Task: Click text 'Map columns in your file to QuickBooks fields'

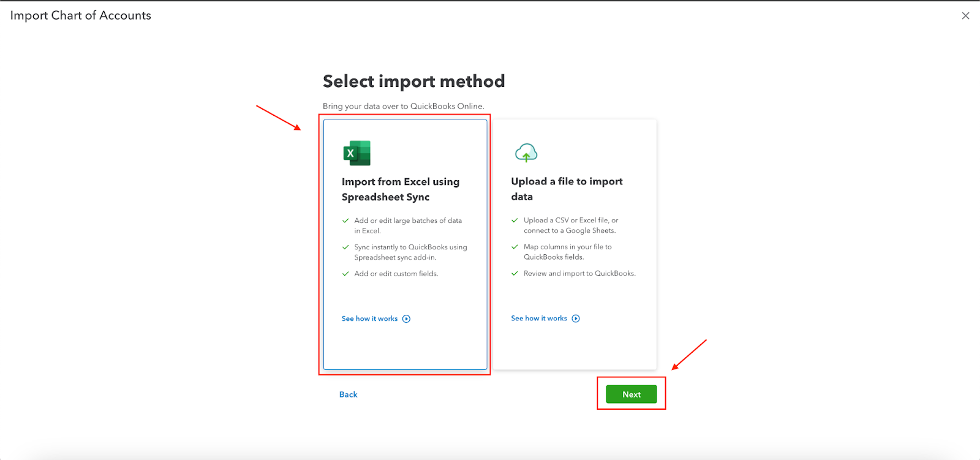Action: (568, 252)
